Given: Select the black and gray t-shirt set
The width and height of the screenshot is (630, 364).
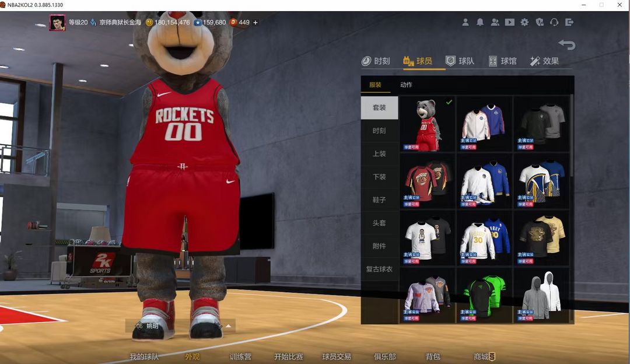Looking at the screenshot, I should pos(541,124).
